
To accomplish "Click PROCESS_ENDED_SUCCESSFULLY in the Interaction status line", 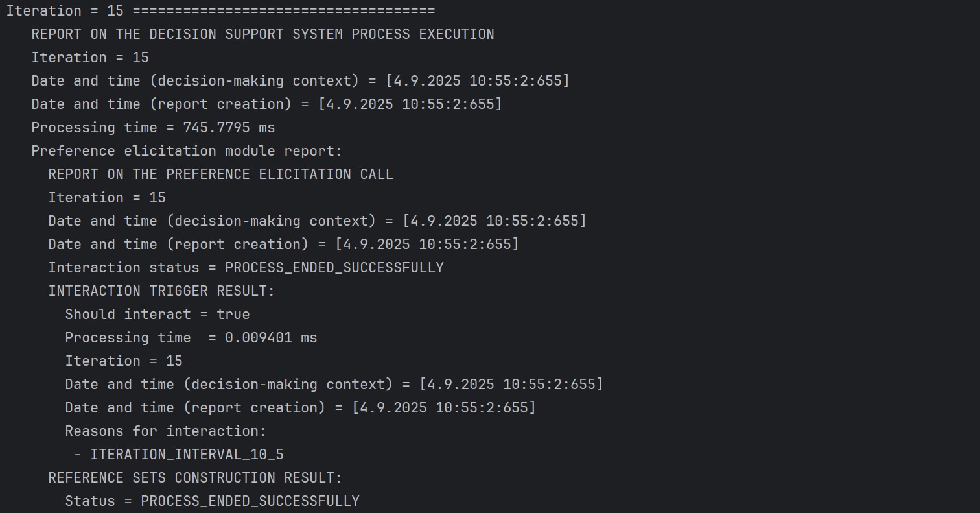I will pos(334,268).
